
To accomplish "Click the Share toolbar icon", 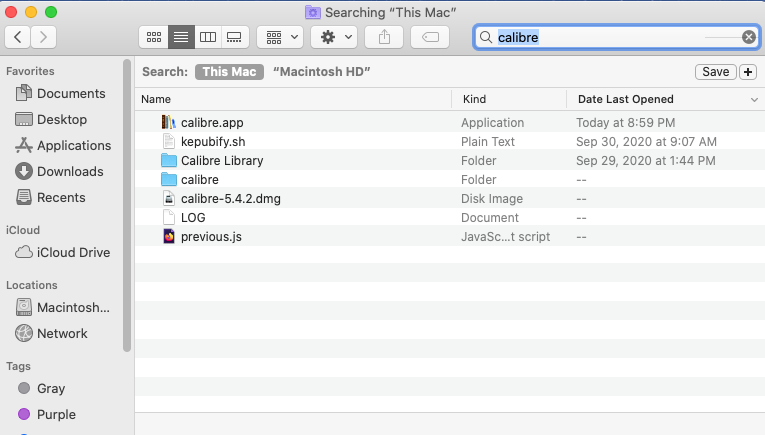I will click(x=384, y=37).
